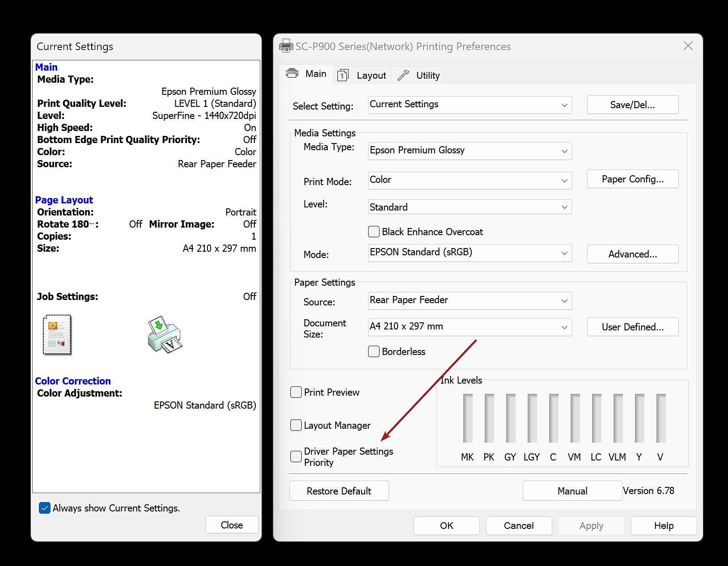
Task: Click Restore Default
Action: [x=339, y=490]
